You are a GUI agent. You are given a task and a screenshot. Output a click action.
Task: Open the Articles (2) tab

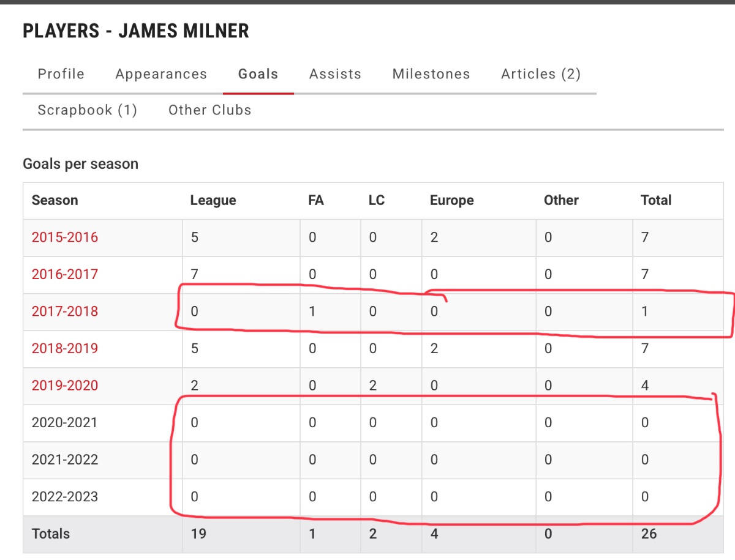(x=541, y=74)
